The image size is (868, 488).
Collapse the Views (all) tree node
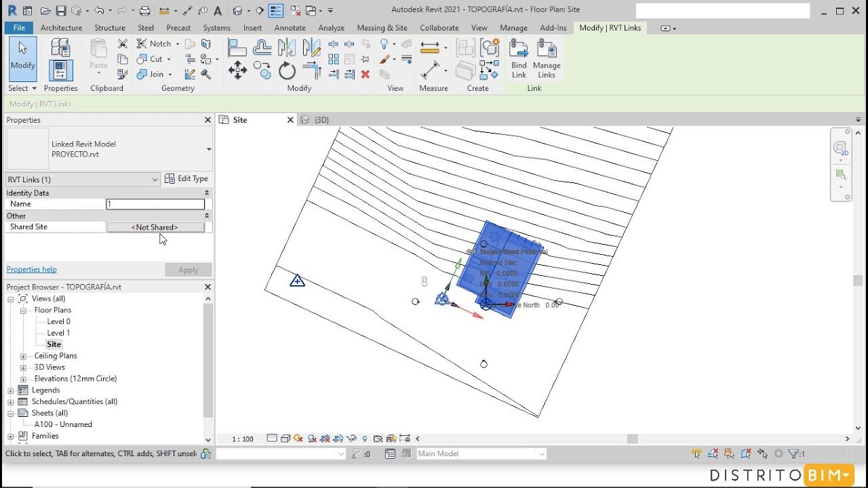11,299
